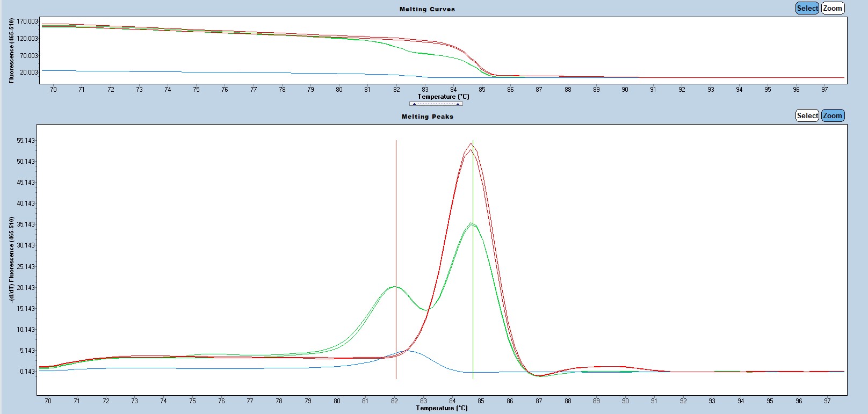Click left arrow on the chart splitter handle
This screenshot has height=414, width=868.
414,104
